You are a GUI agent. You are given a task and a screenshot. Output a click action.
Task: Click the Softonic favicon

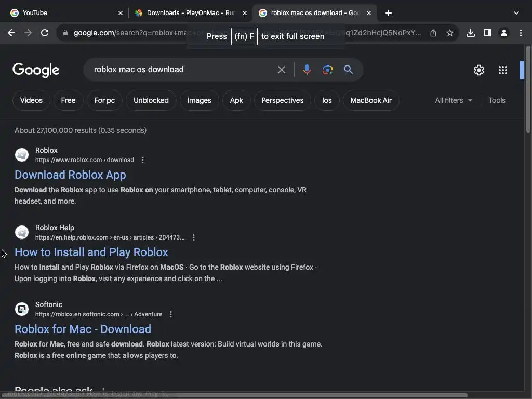tap(22, 310)
